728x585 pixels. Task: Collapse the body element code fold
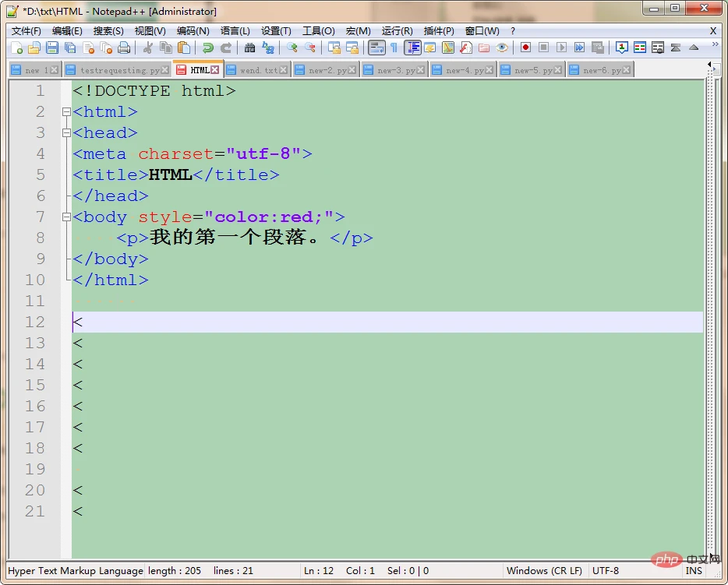[x=67, y=217]
